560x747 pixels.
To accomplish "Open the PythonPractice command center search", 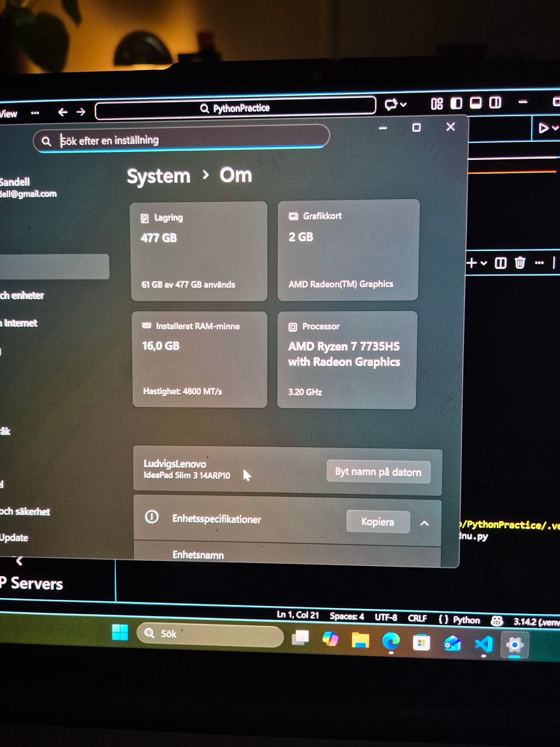I will click(235, 108).
